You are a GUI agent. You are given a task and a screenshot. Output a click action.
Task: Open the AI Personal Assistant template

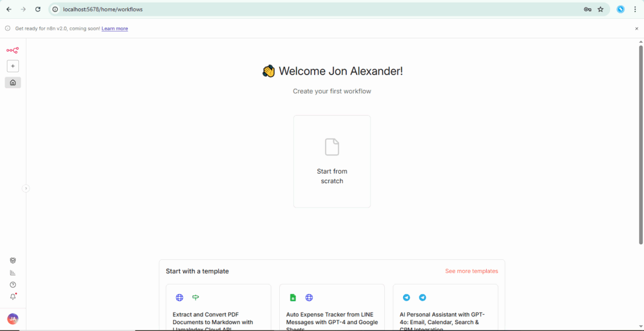tap(446, 308)
